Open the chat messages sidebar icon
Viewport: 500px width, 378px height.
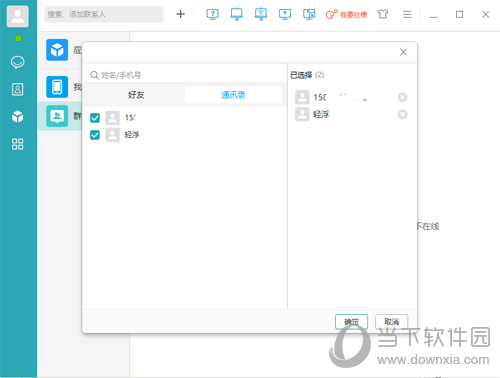pyautogui.click(x=17, y=62)
